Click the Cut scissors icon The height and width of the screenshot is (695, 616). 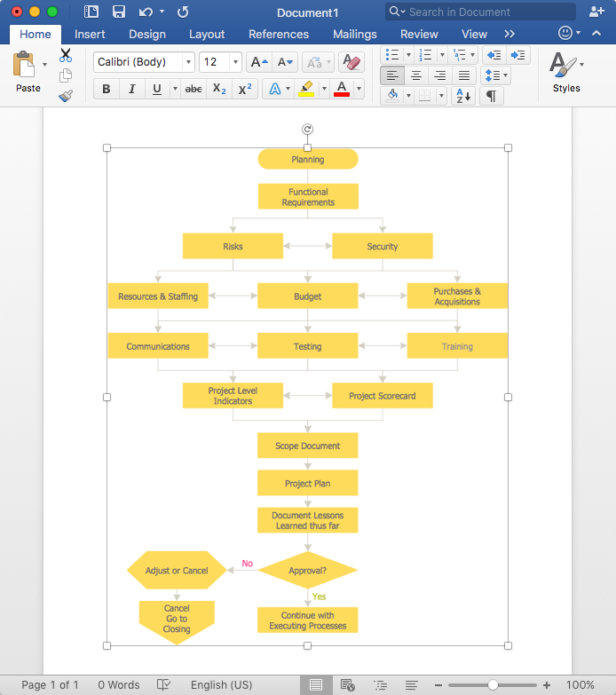(x=66, y=55)
